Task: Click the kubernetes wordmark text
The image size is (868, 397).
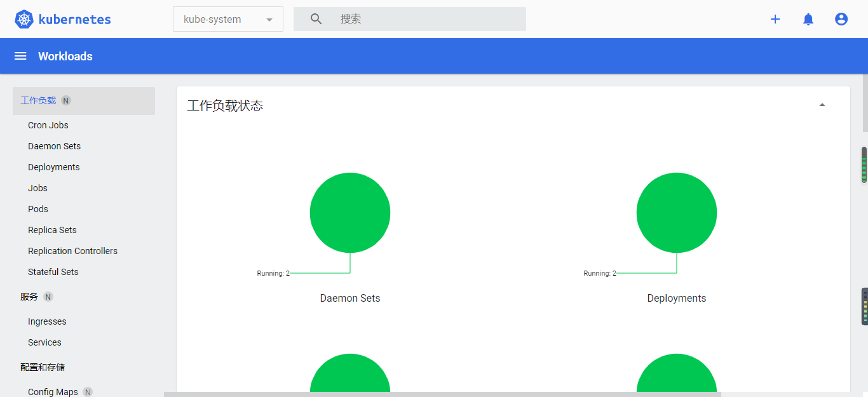Action: pyautogui.click(x=75, y=19)
